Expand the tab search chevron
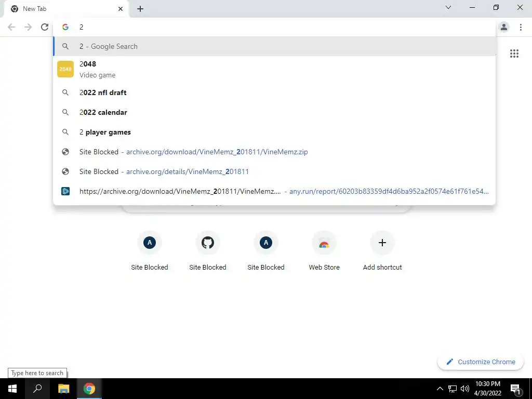532x399 pixels. (448, 7)
